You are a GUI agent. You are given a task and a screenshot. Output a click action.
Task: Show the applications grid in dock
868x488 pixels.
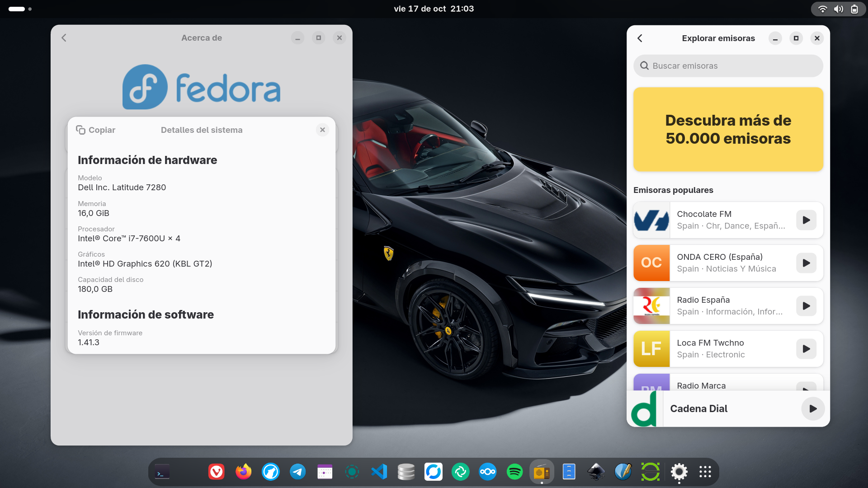(705, 472)
